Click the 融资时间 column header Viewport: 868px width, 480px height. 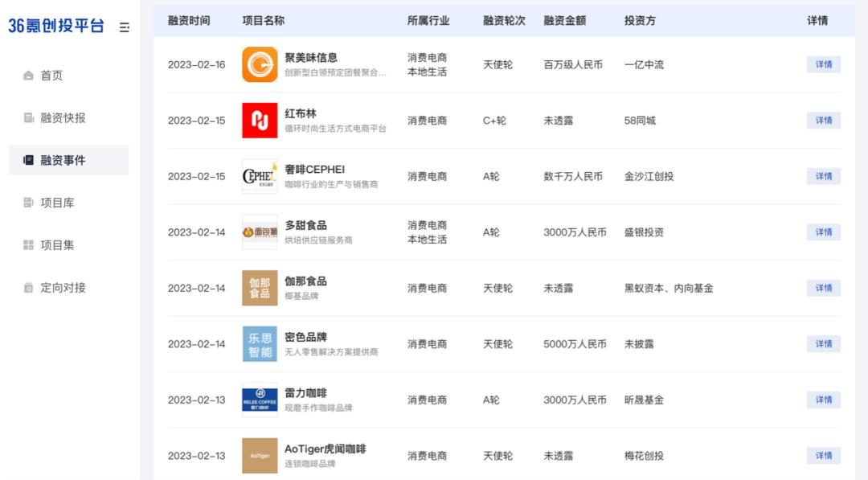pyautogui.click(x=189, y=20)
